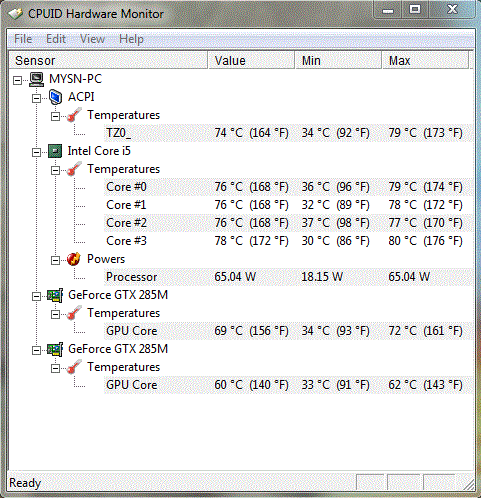Click Core #3 value 78 °C (172 °F)

tap(251, 241)
